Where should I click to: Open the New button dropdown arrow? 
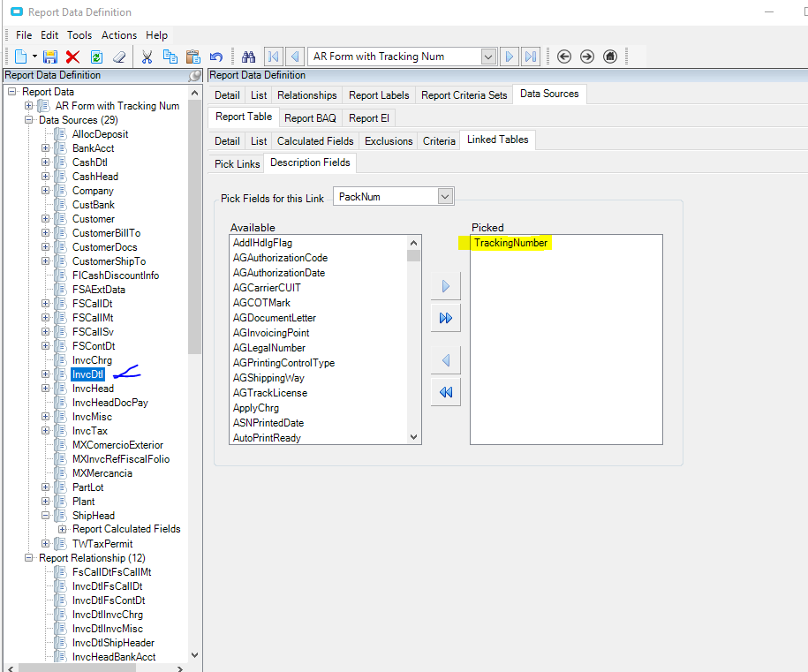(x=34, y=57)
